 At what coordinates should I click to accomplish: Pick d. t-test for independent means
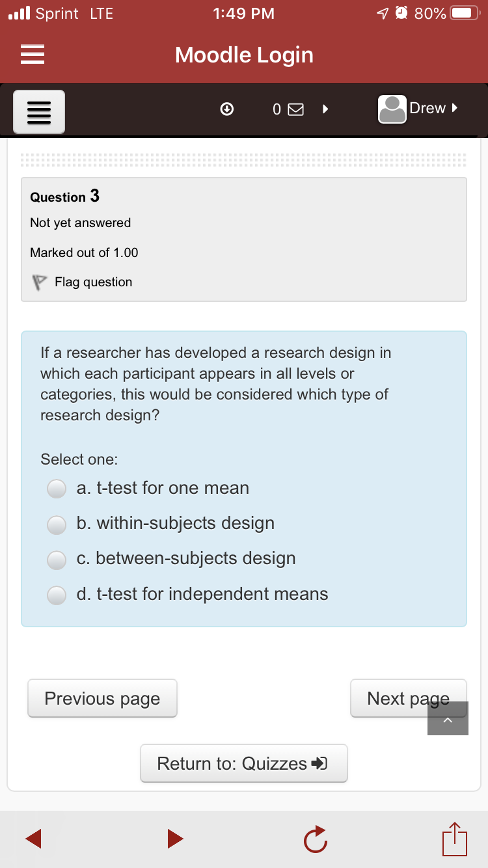coord(57,594)
